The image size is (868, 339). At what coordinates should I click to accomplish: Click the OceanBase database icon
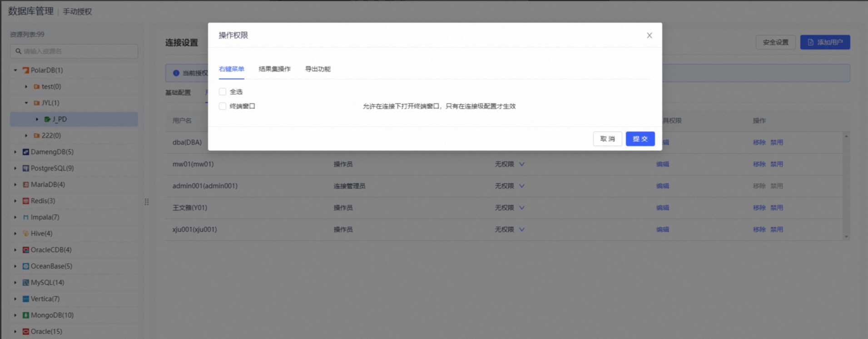pyautogui.click(x=26, y=266)
